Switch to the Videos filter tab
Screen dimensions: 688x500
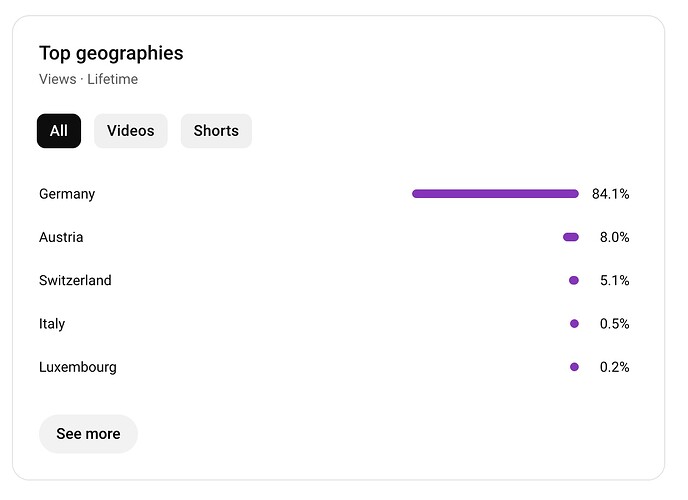[x=131, y=131]
